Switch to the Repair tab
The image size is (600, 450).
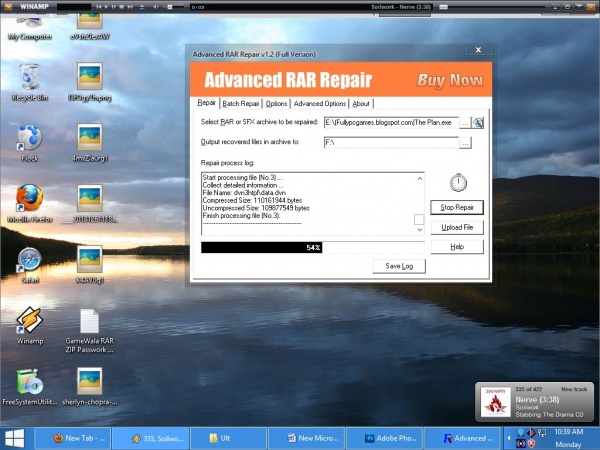tap(207, 103)
